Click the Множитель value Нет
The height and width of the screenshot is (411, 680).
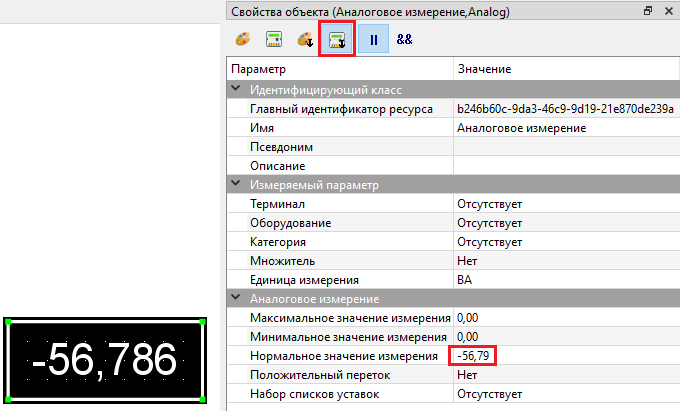tap(565, 261)
